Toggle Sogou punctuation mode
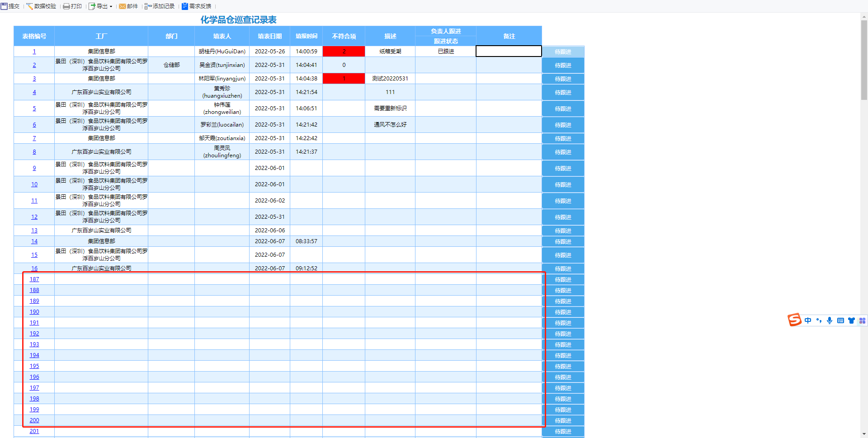868x438 pixels. point(819,320)
